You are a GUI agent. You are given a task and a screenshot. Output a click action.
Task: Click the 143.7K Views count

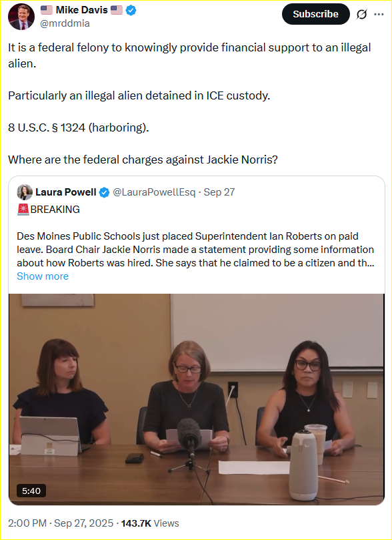tap(150, 523)
